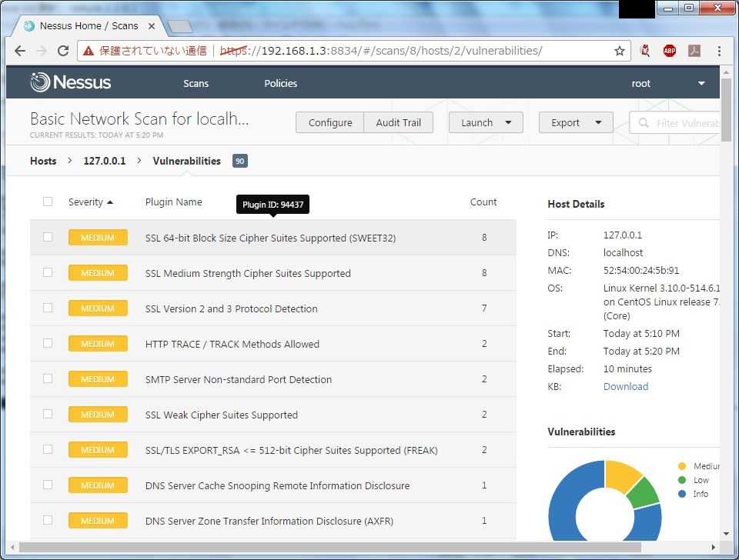The image size is (739, 560).
Task: Click the Nessus logo in header
Action: point(71,82)
